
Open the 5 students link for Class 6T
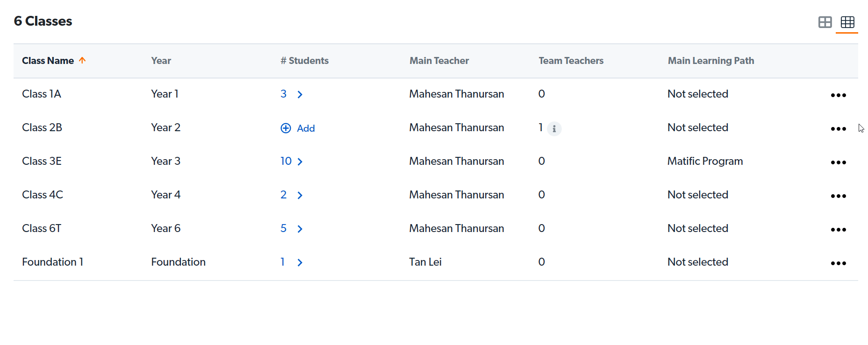[x=283, y=228]
